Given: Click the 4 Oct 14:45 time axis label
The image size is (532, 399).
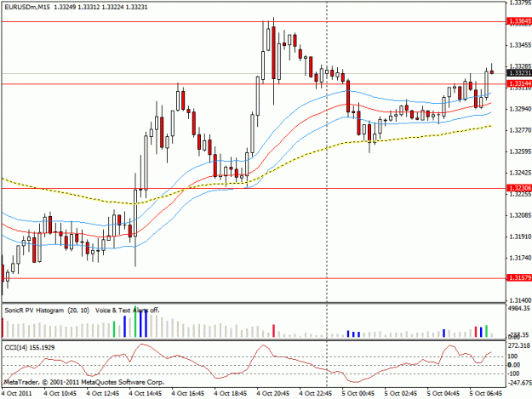Looking at the screenshot, I should [146, 394].
